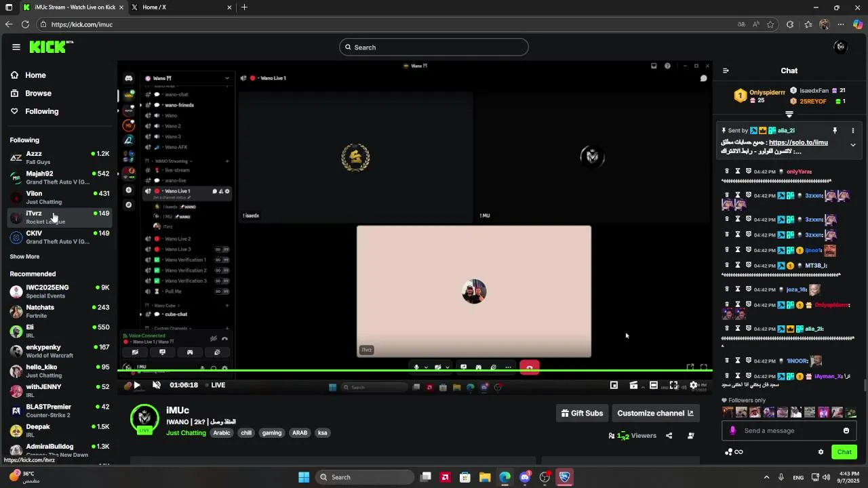Open the Just Chatting category link
Screen dimensions: 868x488
[x=186, y=433]
